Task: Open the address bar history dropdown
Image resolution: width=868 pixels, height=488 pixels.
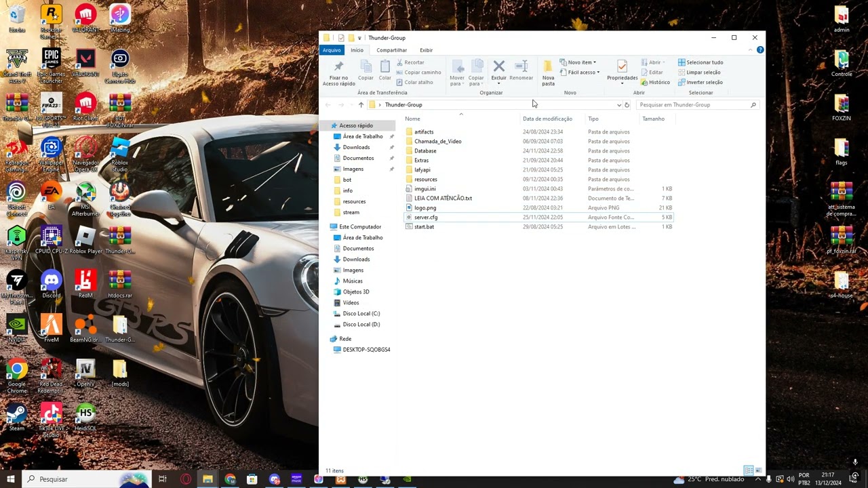Action: (x=618, y=105)
